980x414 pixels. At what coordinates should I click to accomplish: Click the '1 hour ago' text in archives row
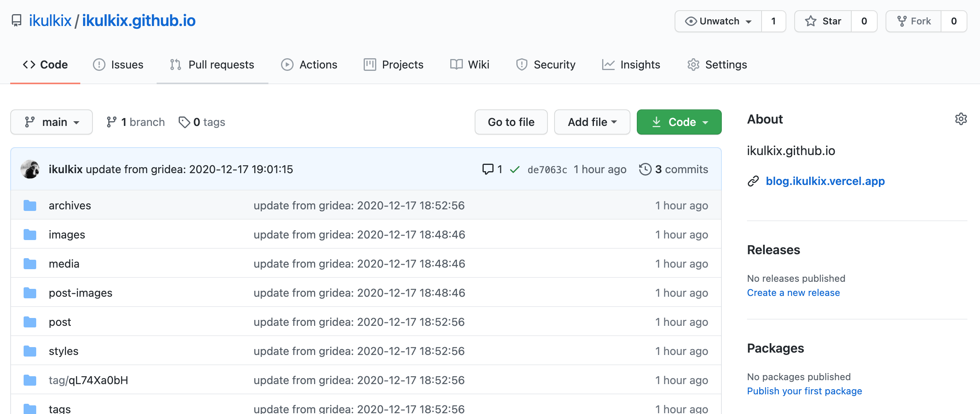(682, 205)
